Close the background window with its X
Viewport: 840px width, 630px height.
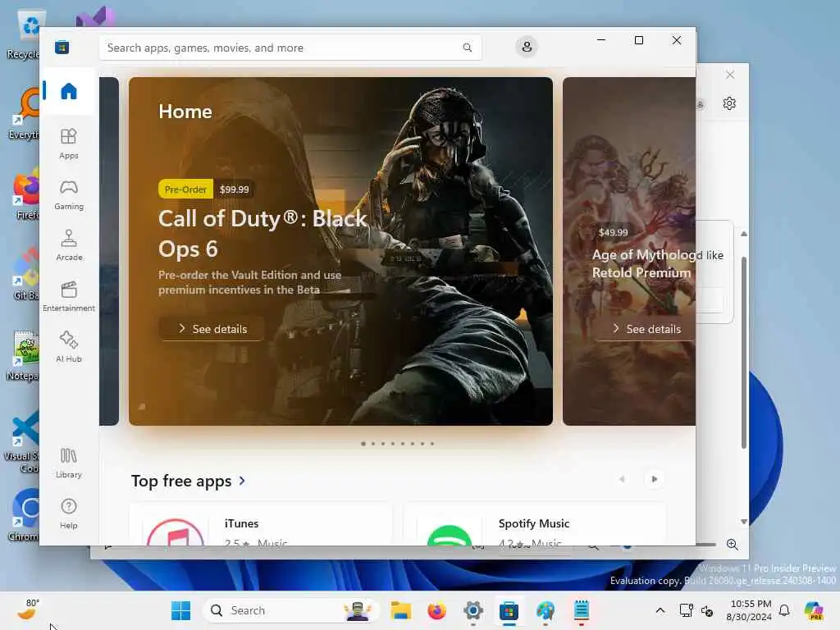(x=729, y=75)
